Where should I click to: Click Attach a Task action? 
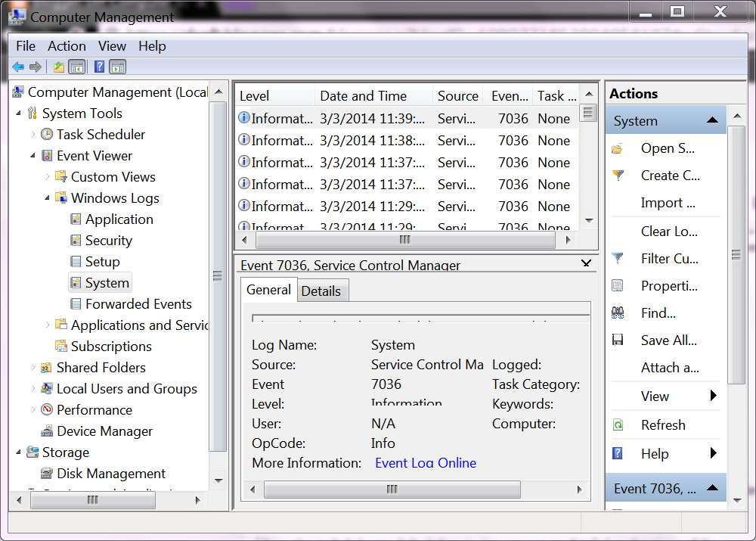coord(670,368)
